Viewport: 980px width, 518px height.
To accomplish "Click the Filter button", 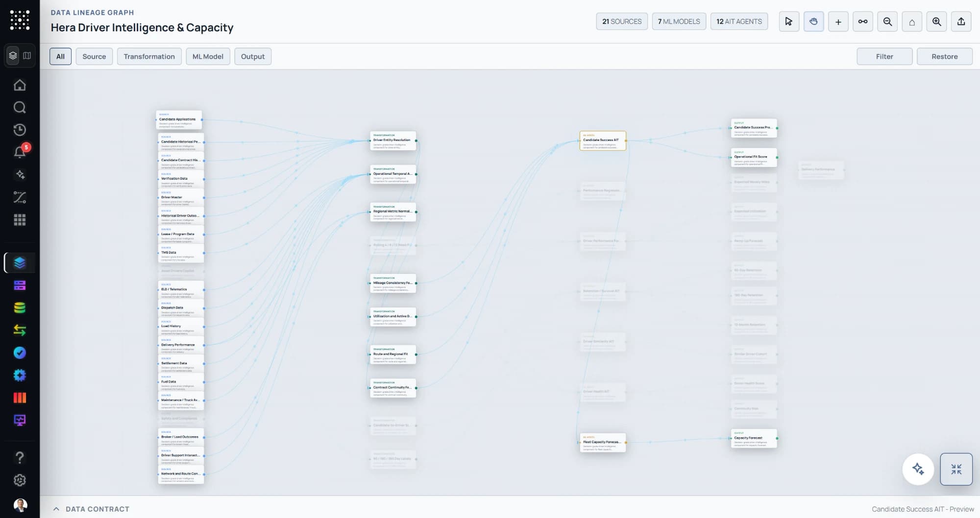I will [x=884, y=56].
